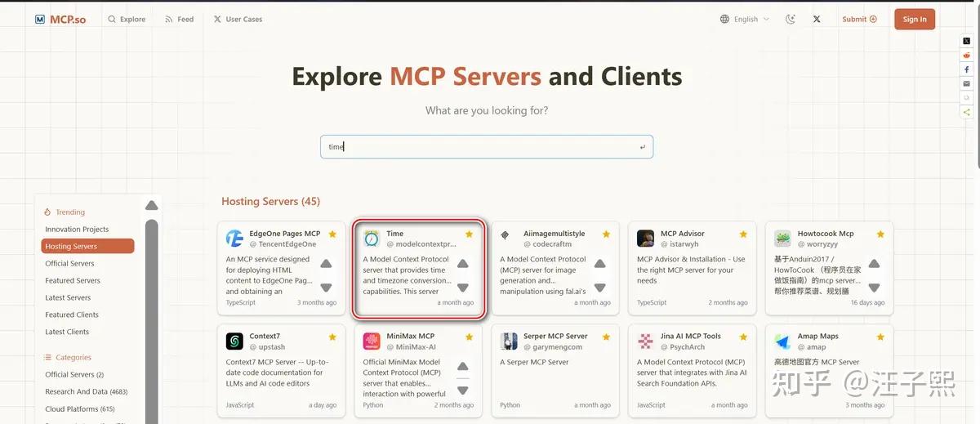Click the sidebar scrollbar up arrow
The height and width of the screenshot is (424, 980).
tap(151, 205)
